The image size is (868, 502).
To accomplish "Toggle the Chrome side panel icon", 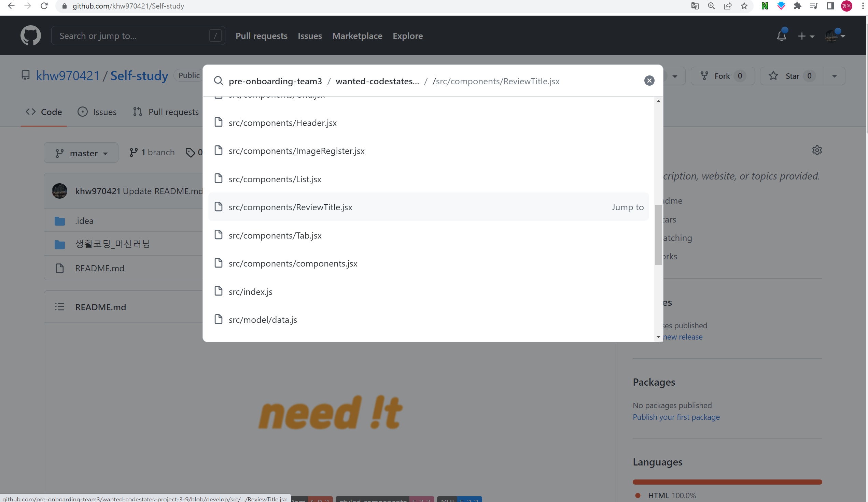I will [x=829, y=6].
